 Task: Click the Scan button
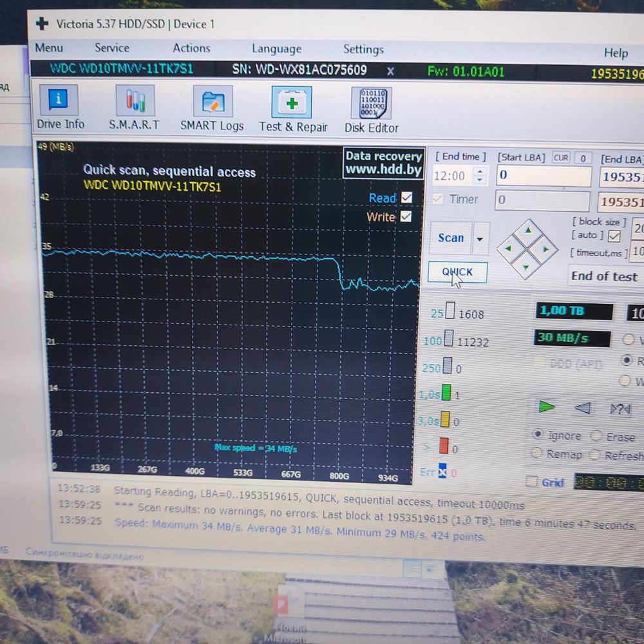tap(451, 238)
